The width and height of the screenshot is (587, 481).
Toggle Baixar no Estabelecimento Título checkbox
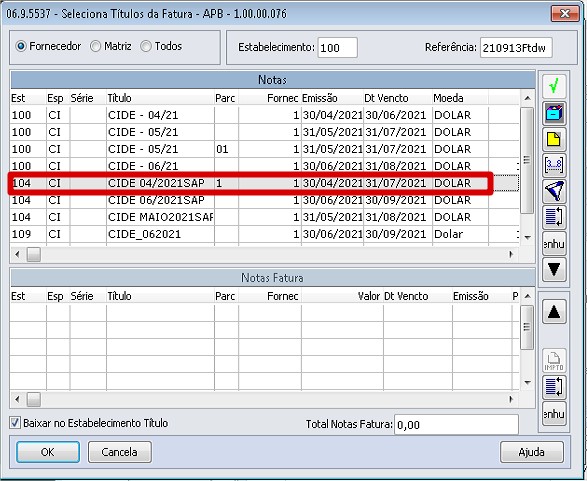click(x=15, y=423)
